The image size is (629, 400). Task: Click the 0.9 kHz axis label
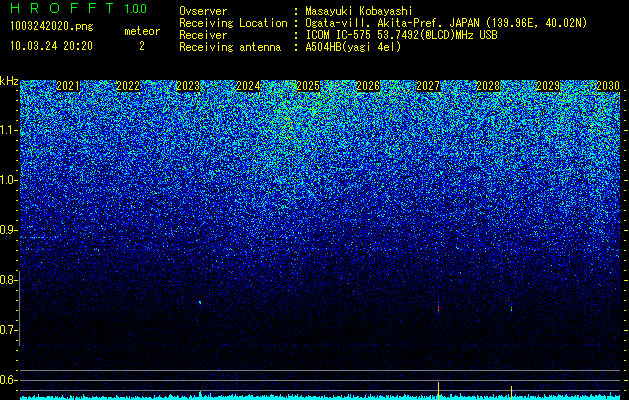[8, 230]
